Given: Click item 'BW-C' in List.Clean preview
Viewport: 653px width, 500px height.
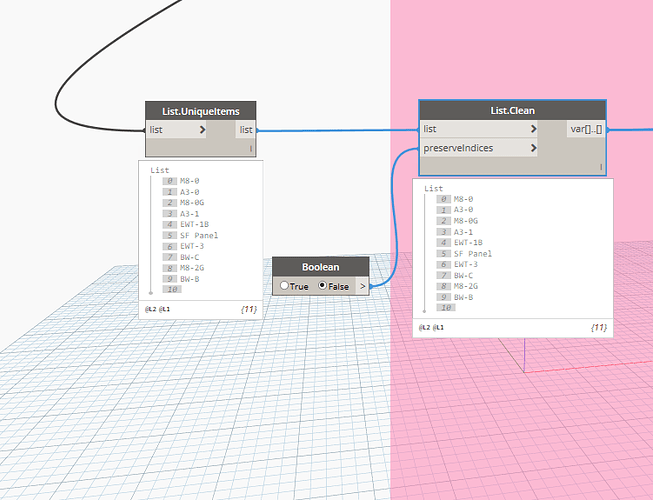Looking at the screenshot, I should 464,275.
